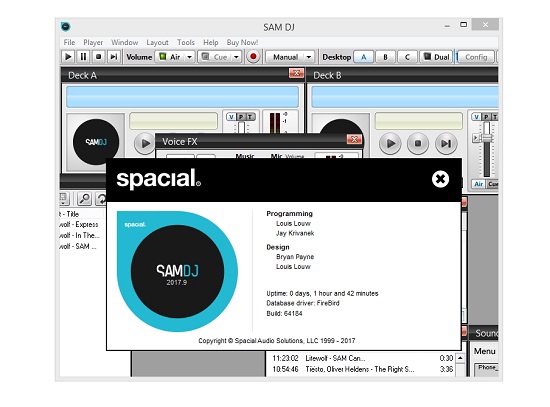Toggle Deck A V button
The height and width of the screenshot is (407, 550).
(231, 117)
